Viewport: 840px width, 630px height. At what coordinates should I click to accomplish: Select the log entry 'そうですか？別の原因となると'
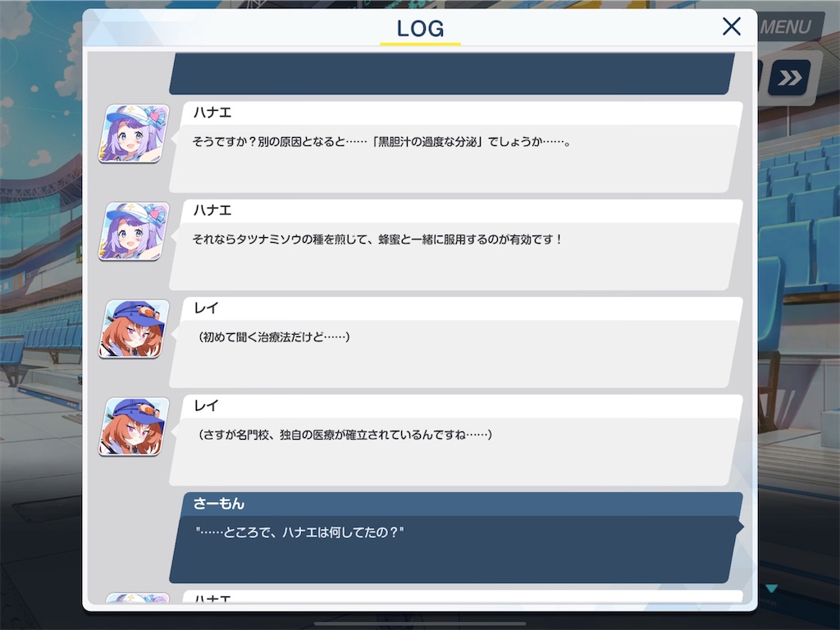pos(456,148)
